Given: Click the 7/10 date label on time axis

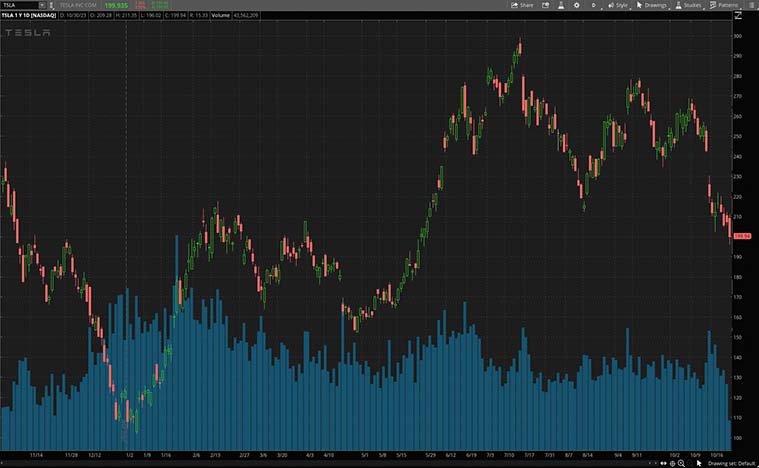Looking at the screenshot, I should 509,455.
